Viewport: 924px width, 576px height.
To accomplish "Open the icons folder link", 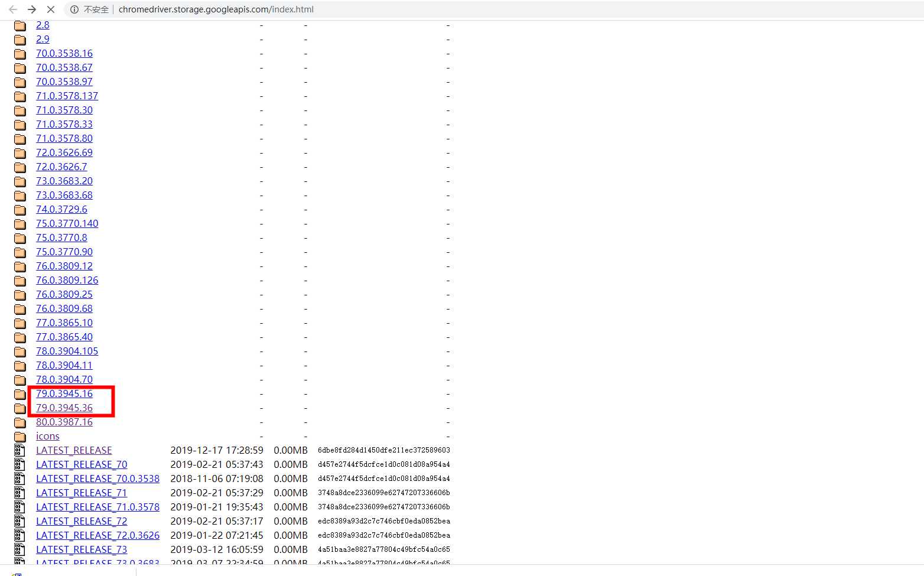I will pyautogui.click(x=48, y=436).
